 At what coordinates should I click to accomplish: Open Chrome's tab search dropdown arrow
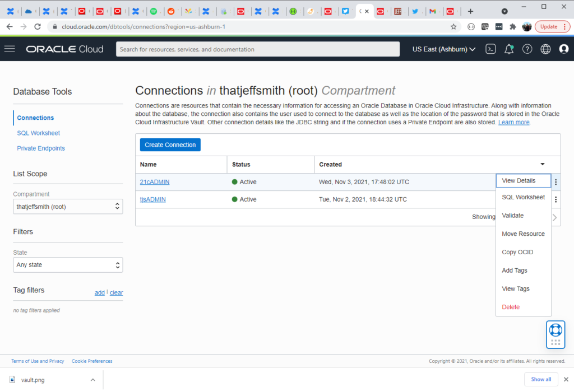coord(504,11)
